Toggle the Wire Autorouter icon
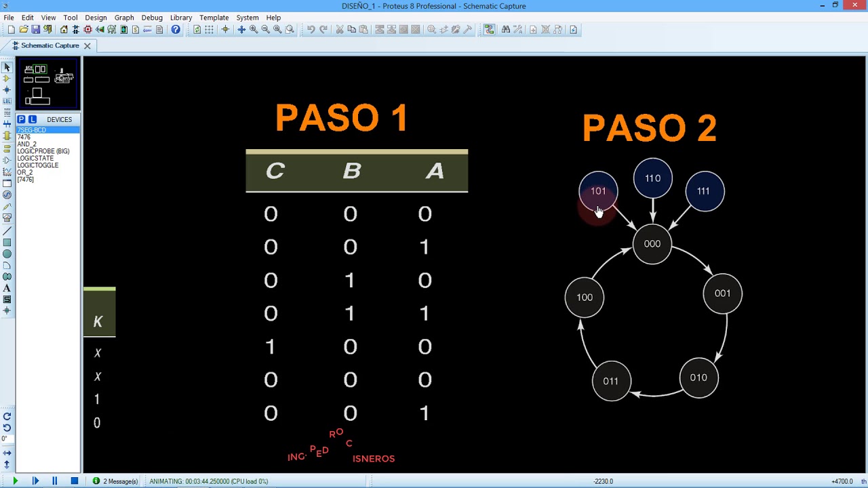This screenshot has height=488, width=868. click(x=490, y=30)
